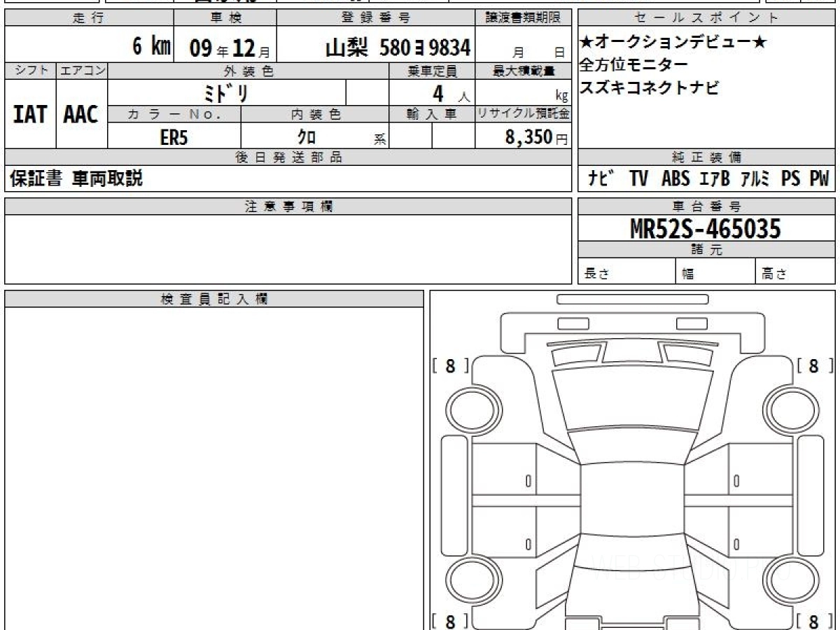The image size is (840, 630).
Task: Click the 高さ height cell
Action: [797, 272]
